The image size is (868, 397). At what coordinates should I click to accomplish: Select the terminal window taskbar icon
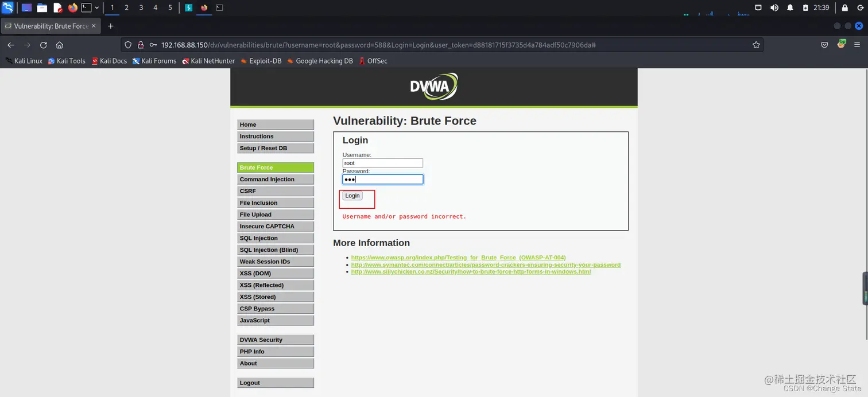[x=219, y=8]
